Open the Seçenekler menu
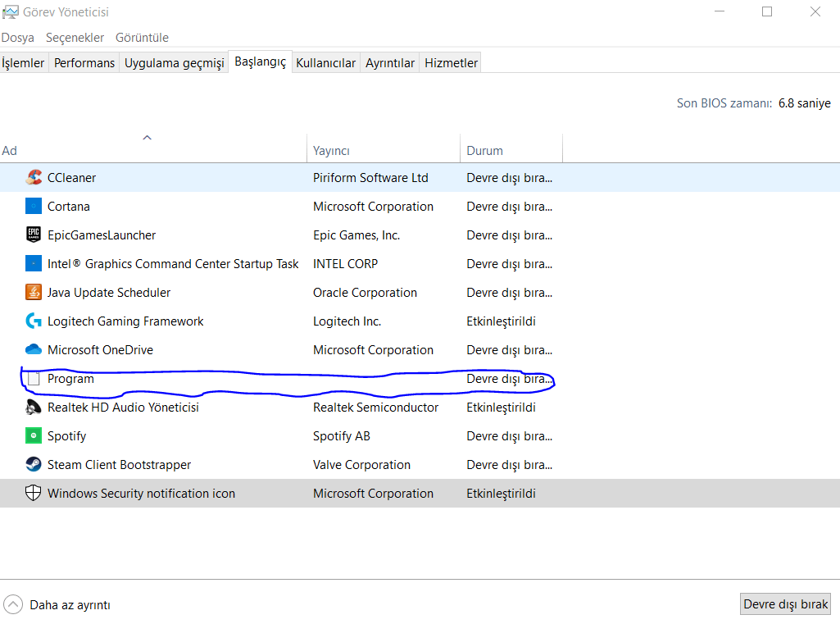Viewport: 840px width, 624px height. coord(75,38)
